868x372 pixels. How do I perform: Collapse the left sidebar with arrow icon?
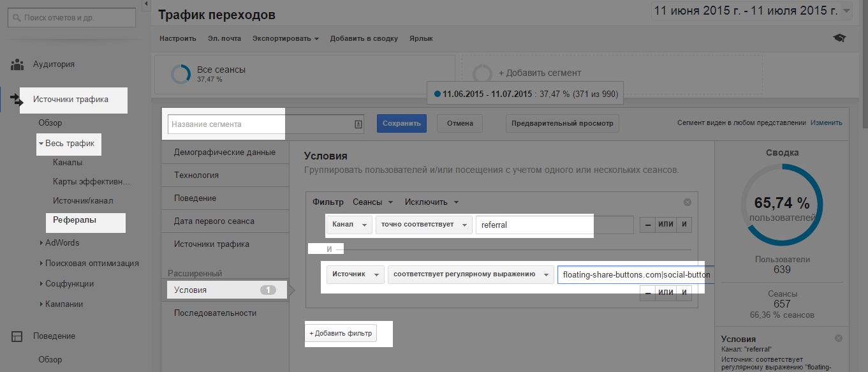pos(146,5)
